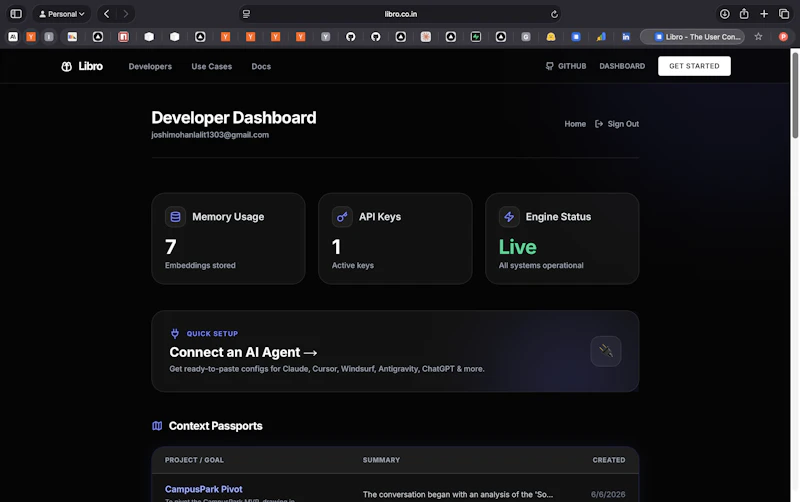Go to DASHBOARD in navbar
This screenshot has height=502, width=800.
[622, 66]
